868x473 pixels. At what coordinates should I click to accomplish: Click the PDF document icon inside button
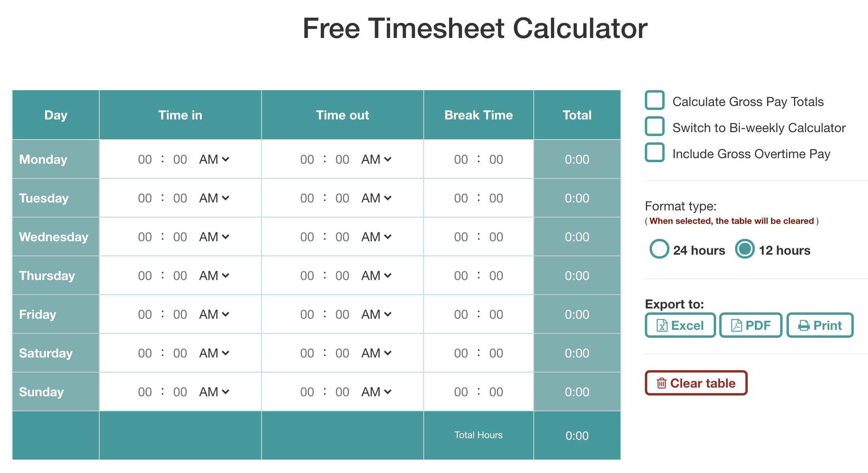735,325
